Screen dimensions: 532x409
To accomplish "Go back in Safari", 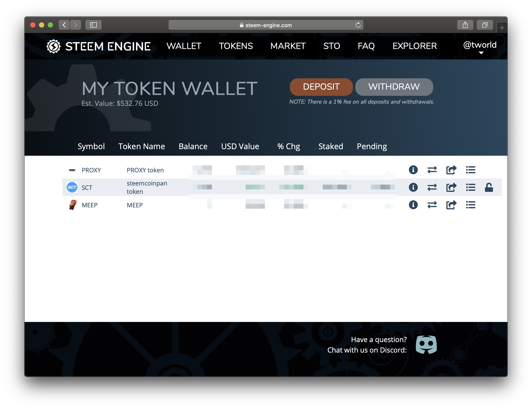I will (x=64, y=25).
